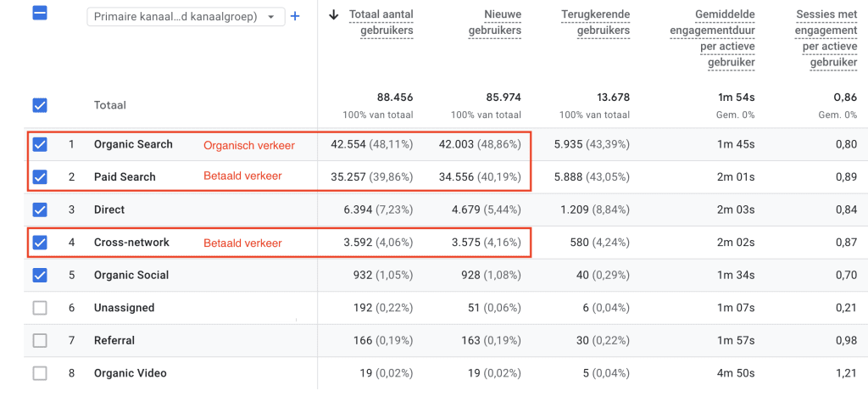The width and height of the screenshot is (868, 402).
Task: Click the sort arrow beside Totaal aantal gebruikers
Action: pyautogui.click(x=333, y=15)
